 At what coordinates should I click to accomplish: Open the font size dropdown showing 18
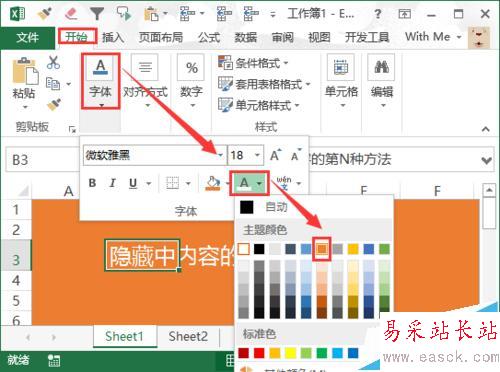[x=257, y=155]
